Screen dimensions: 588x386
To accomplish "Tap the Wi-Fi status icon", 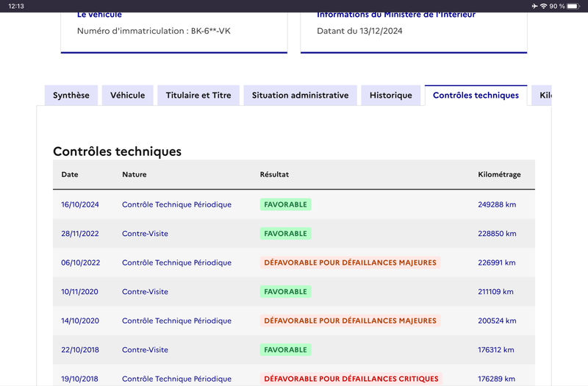I will (543, 6).
